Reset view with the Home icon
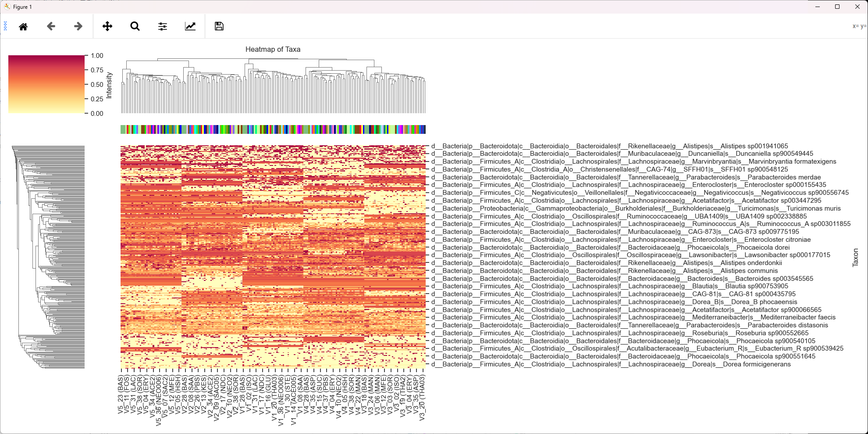The width and height of the screenshot is (868, 434). [x=23, y=26]
